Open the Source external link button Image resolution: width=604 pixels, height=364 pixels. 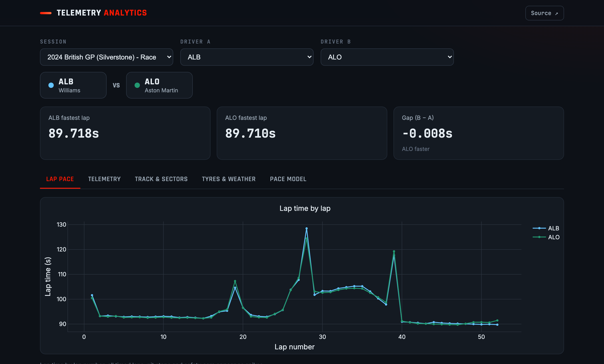[x=544, y=13]
